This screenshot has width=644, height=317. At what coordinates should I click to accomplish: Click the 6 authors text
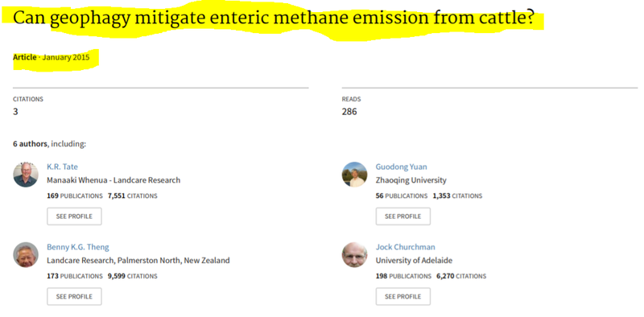pos(30,144)
